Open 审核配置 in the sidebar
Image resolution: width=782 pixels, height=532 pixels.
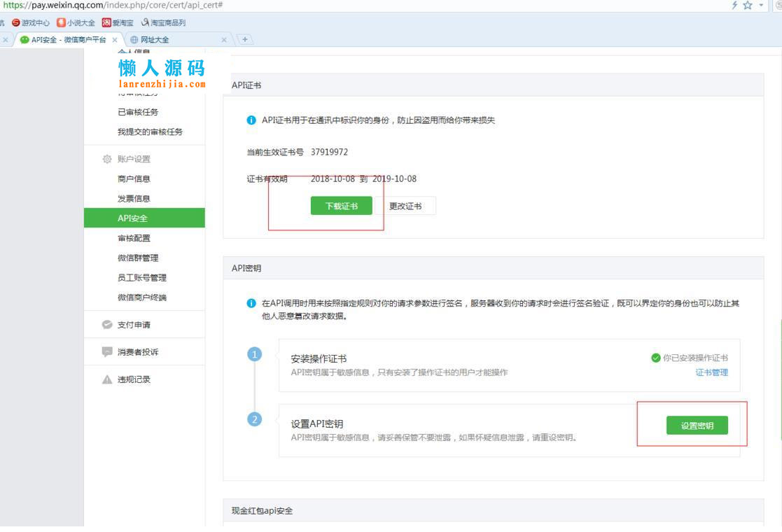pos(134,238)
